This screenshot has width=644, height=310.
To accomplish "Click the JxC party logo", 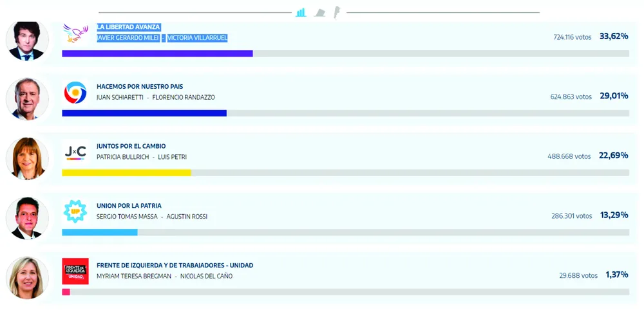I will coord(75,152).
